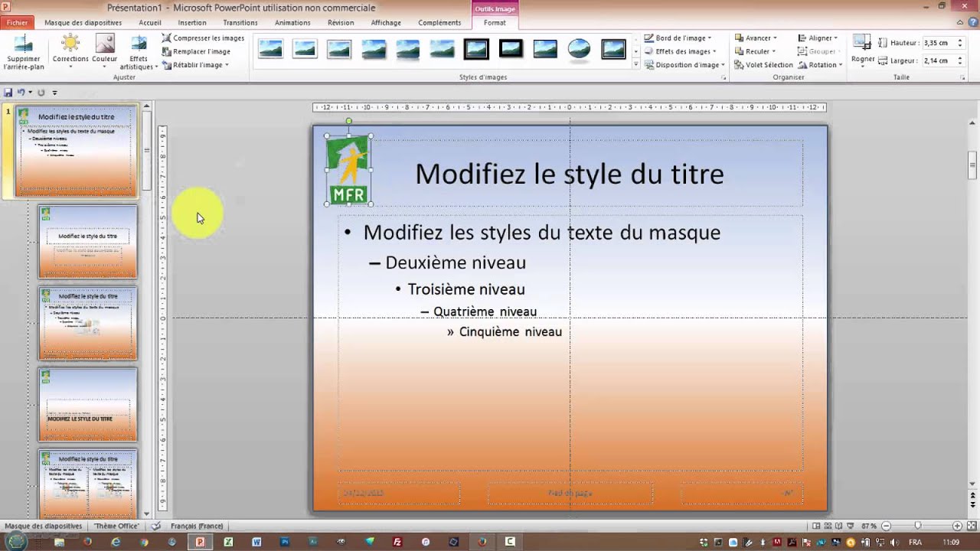The width and height of the screenshot is (980, 551).
Task: Increase Hauteur with the up stepper
Action: click(960, 41)
